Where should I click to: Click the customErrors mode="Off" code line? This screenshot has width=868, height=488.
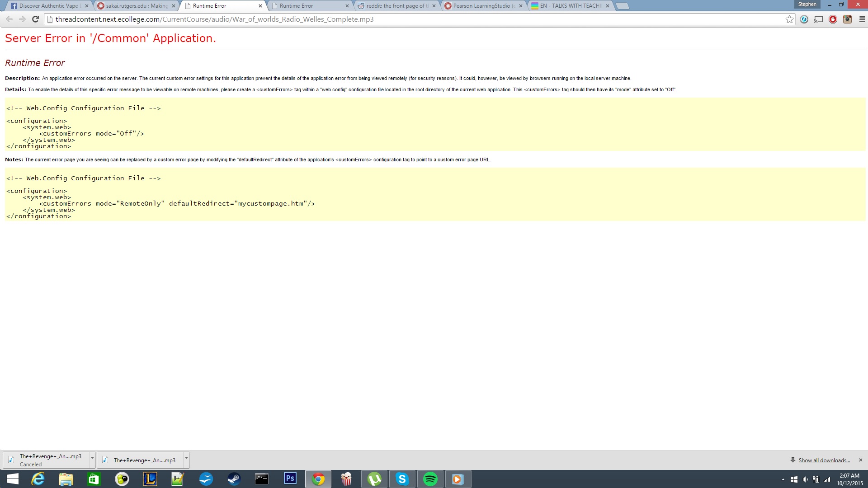(92, 133)
